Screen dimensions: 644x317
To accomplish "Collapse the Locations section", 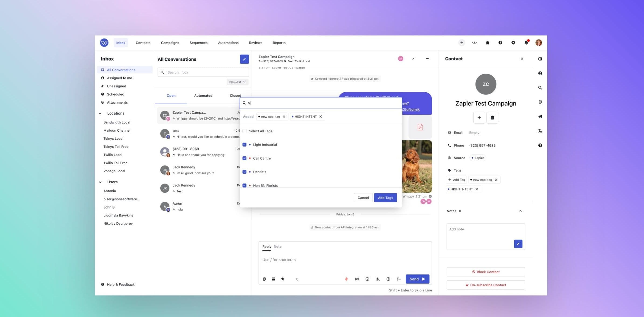I will point(100,113).
